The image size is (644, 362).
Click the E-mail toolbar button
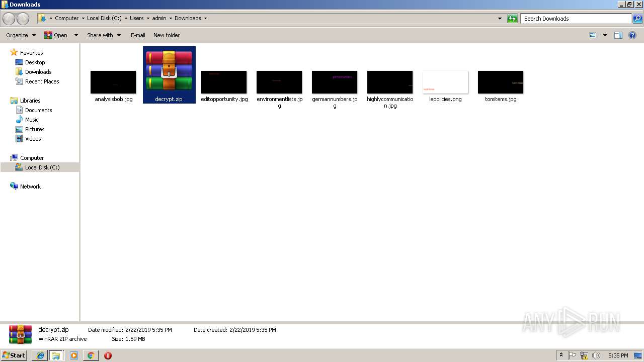click(x=138, y=35)
